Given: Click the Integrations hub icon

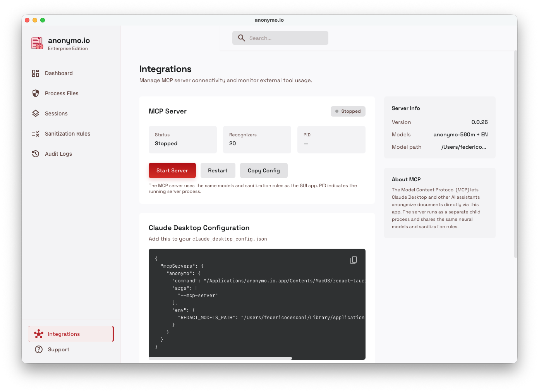Looking at the screenshot, I should (x=39, y=334).
